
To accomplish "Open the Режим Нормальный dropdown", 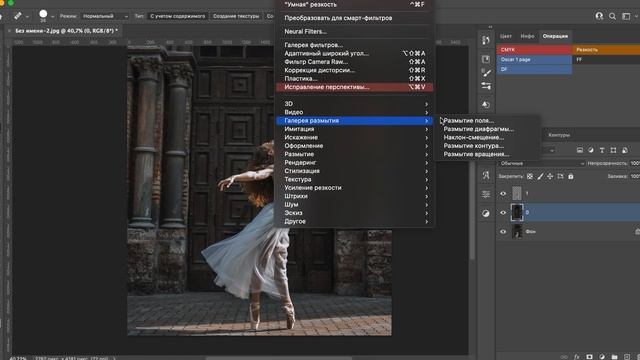I will tap(105, 16).
